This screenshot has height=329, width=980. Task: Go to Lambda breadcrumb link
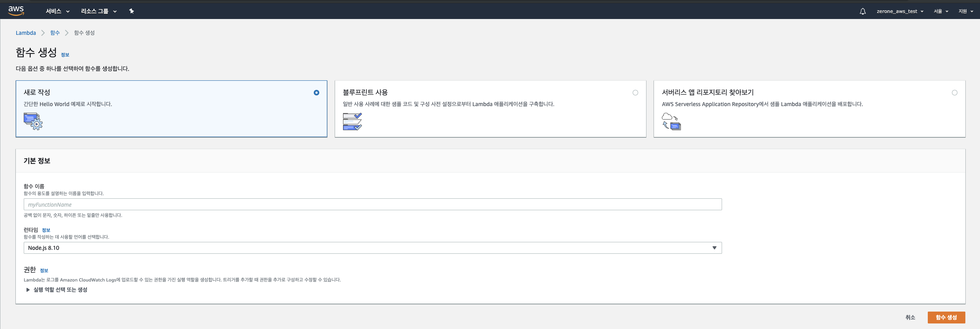click(x=26, y=33)
